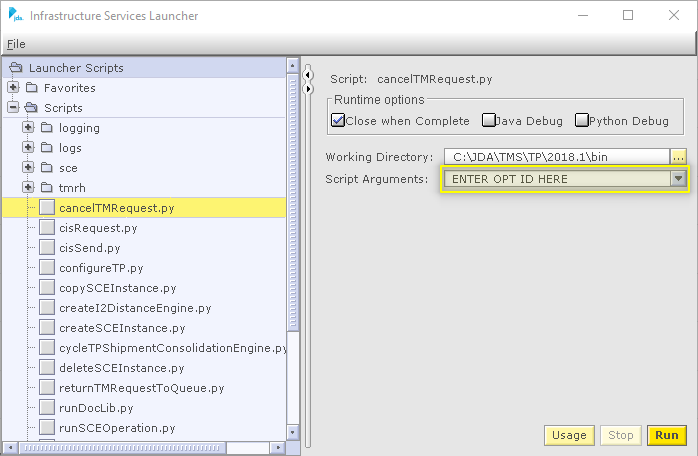This screenshot has width=698, height=456.
Task: Select the runSCEOperation.py script icon
Action: (47, 428)
